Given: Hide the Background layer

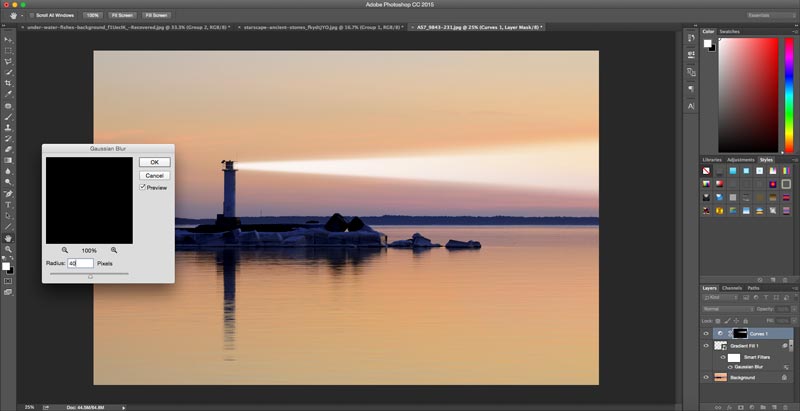Looking at the screenshot, I should point(706,377).
